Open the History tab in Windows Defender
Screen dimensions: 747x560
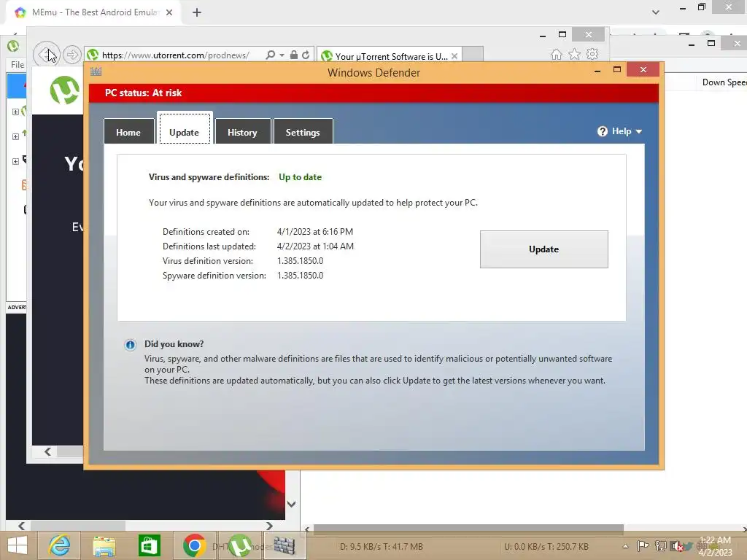tap(242, 132)
